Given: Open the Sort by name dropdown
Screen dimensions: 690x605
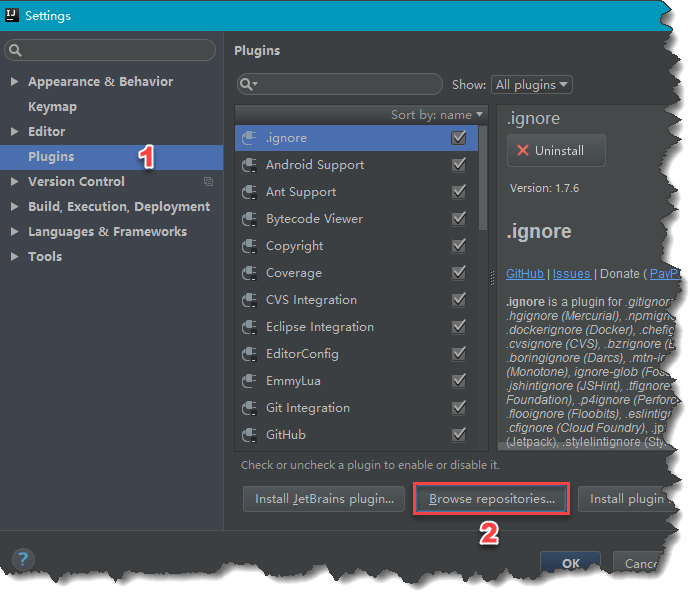Looking at the screenshot, I should pyautogui.click(x=437, y=115).
